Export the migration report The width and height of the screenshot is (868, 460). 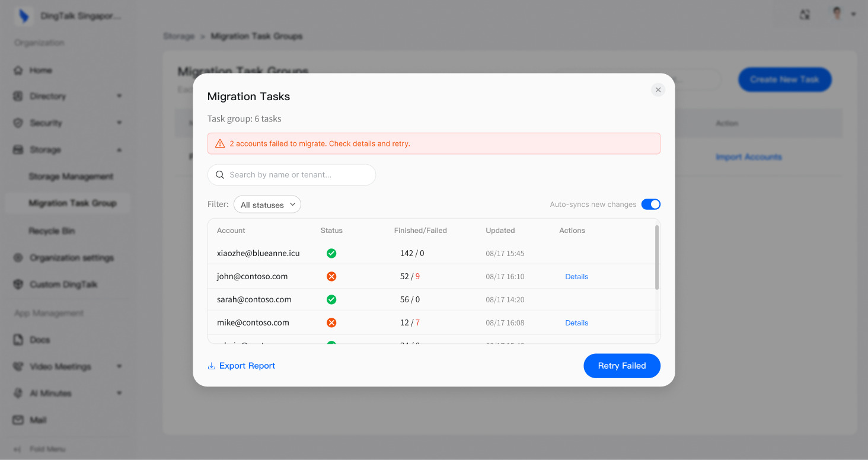(241, 366)
